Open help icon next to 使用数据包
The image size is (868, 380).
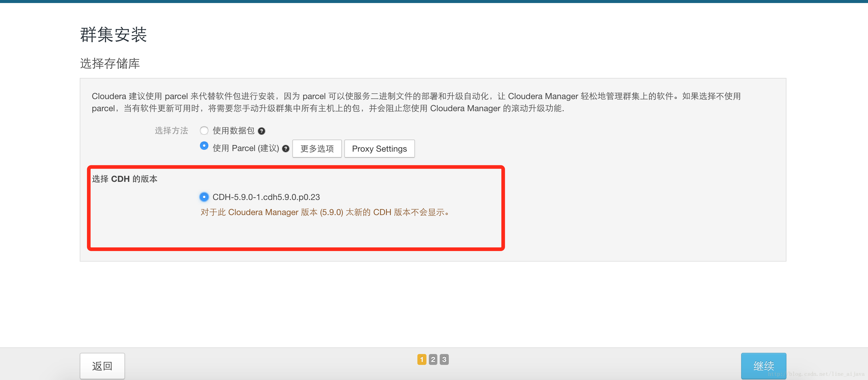coord(262,131)
